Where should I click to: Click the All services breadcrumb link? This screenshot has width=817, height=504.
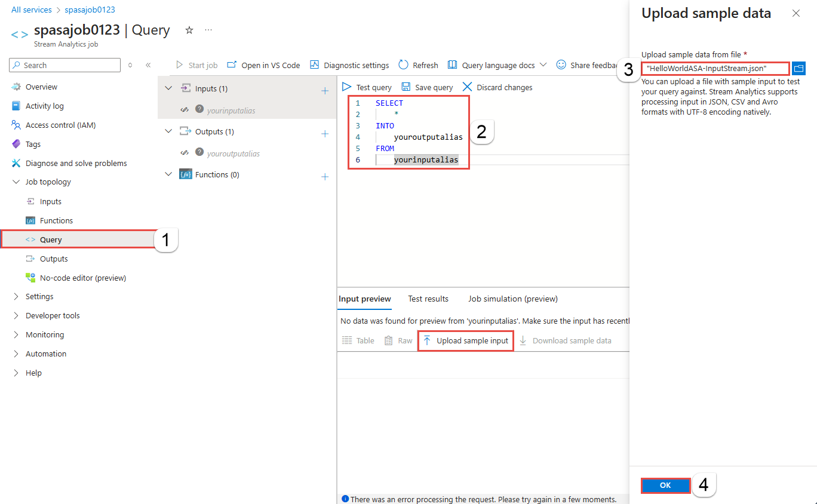pos(31,10)
